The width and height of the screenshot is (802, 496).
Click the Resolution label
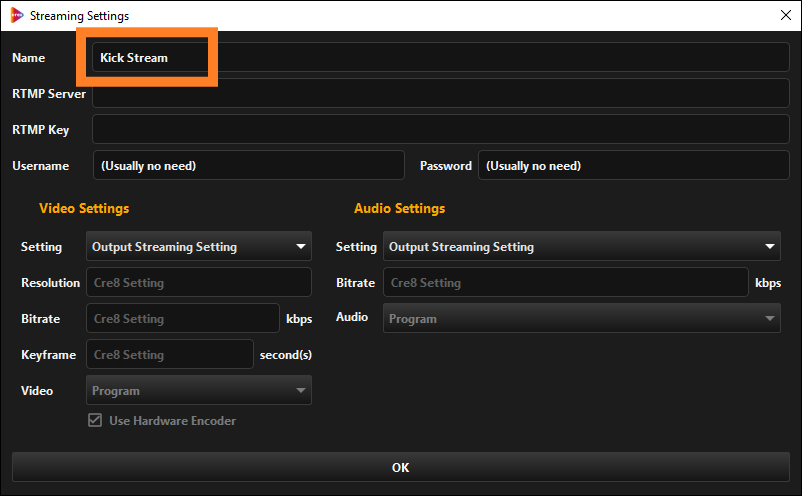(51, 283)
